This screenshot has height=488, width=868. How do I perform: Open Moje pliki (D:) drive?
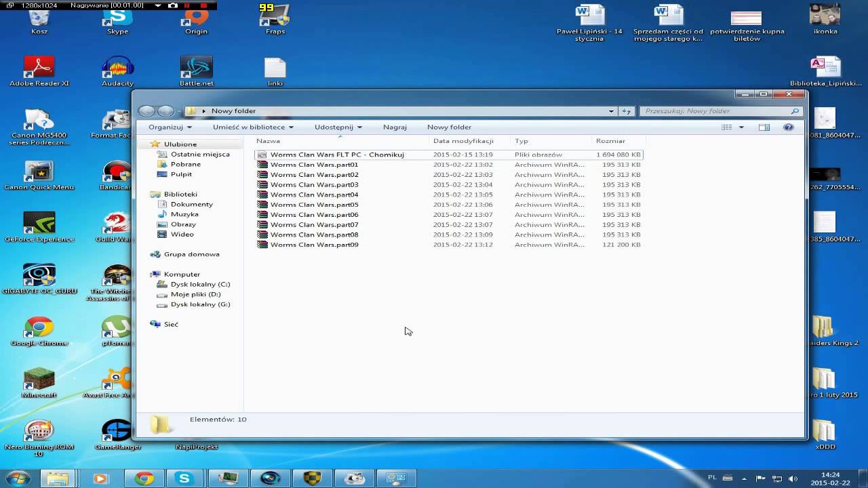point(195,294)
